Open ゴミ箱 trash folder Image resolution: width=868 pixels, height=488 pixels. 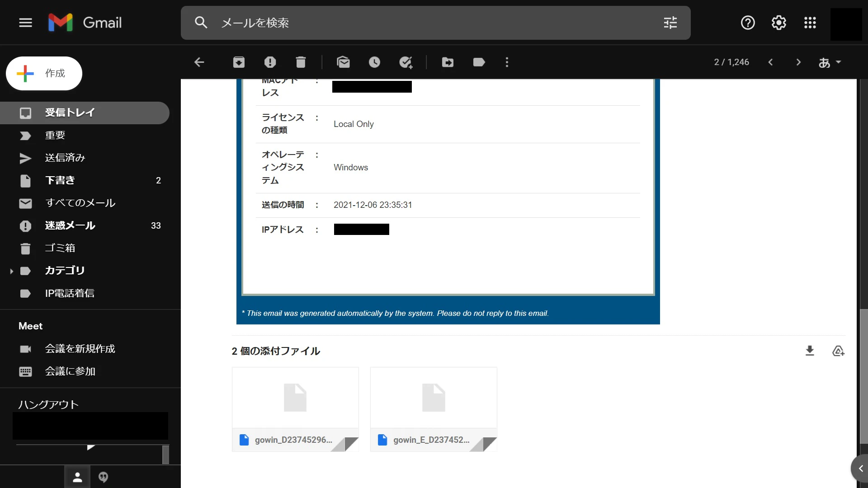coord(85,248)
